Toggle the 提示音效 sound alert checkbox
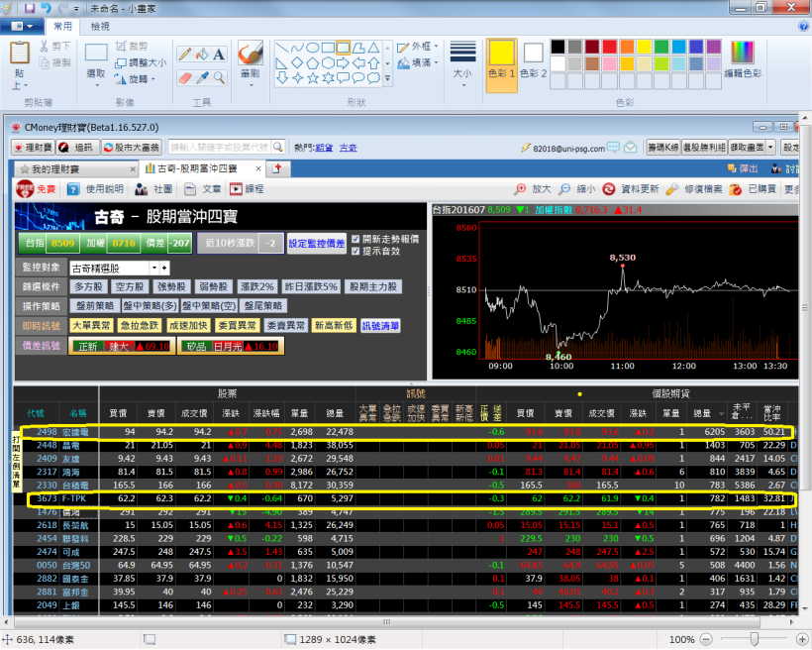The height and width of the screenshot is (650, 812). click(x=356, y=251)
